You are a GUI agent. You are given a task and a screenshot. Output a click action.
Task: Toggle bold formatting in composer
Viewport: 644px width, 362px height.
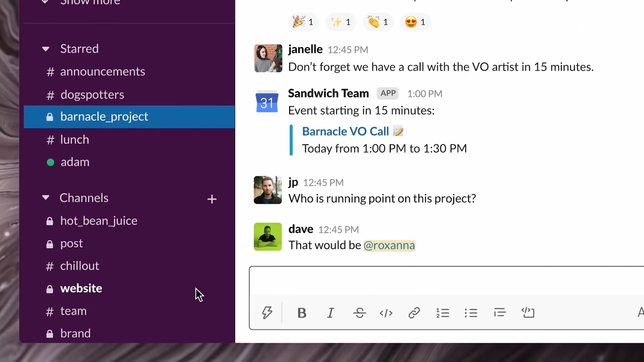pos(302,313)
